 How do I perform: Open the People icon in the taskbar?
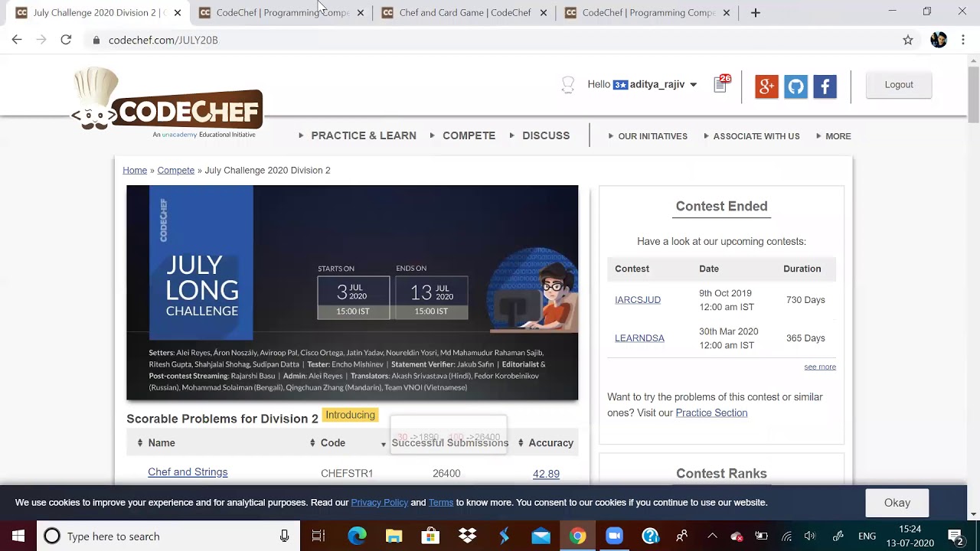point(681,536)
